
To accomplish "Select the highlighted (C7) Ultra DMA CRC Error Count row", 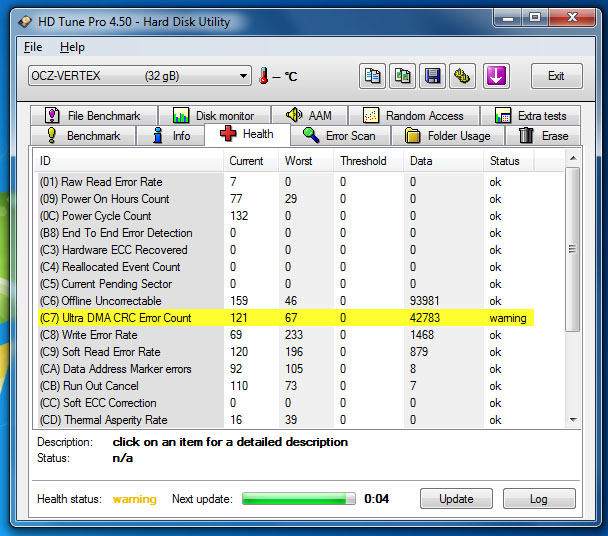I will coord(286,318).
